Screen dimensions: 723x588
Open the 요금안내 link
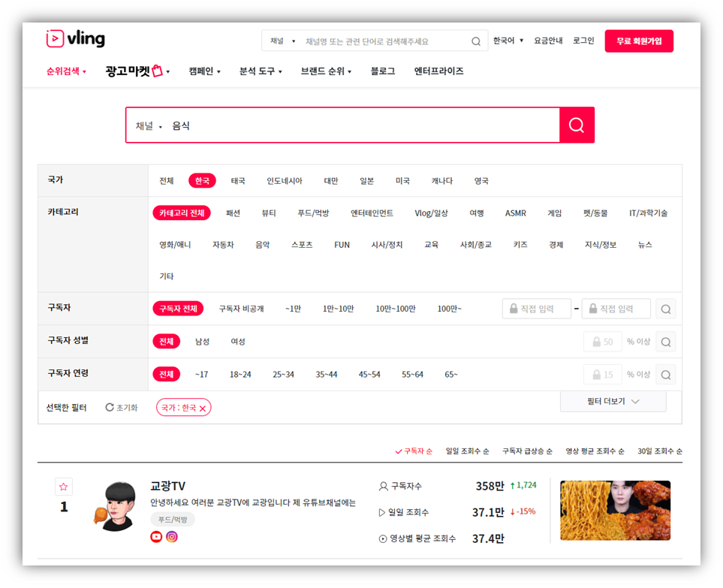coord(548,41)
